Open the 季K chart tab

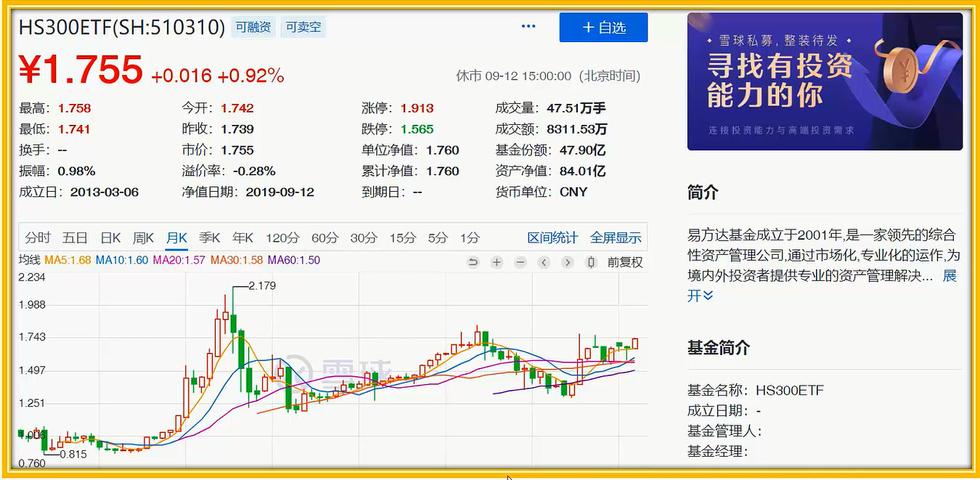click(209, 237)
